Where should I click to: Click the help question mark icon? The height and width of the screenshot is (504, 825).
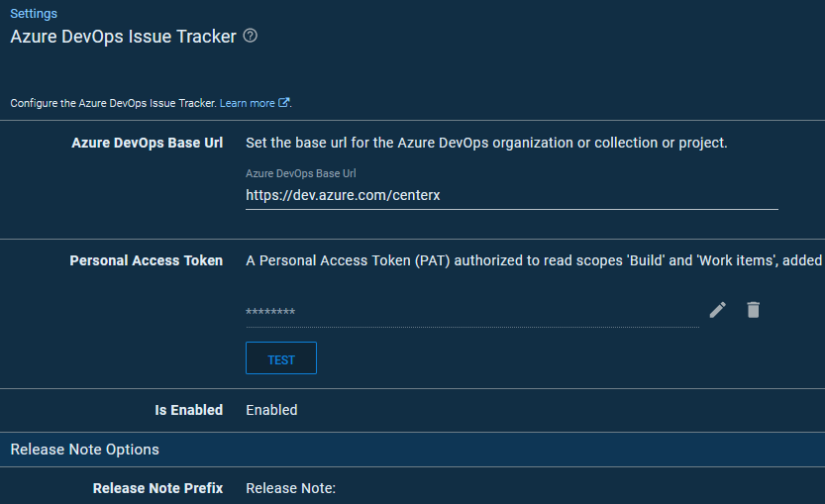(x=251, y=36)
